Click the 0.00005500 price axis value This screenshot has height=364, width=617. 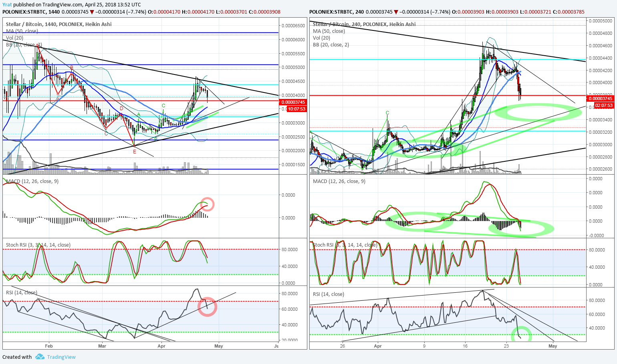pyautogui.click(x=293, y=54)
